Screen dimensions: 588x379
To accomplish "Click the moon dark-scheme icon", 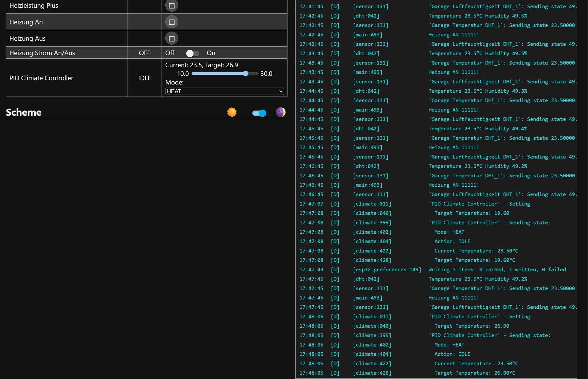I will click(x=280, y=112).
